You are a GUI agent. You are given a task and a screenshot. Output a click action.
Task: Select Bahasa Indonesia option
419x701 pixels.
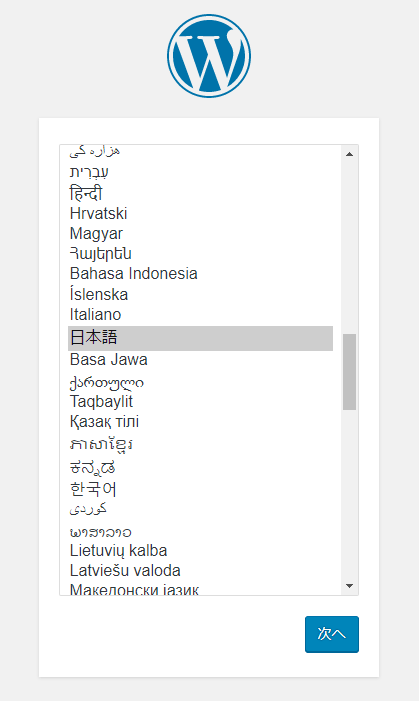point(200,274)
